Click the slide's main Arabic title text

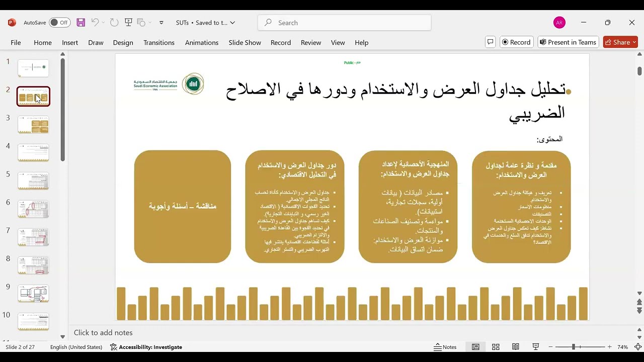click(396, 101)
